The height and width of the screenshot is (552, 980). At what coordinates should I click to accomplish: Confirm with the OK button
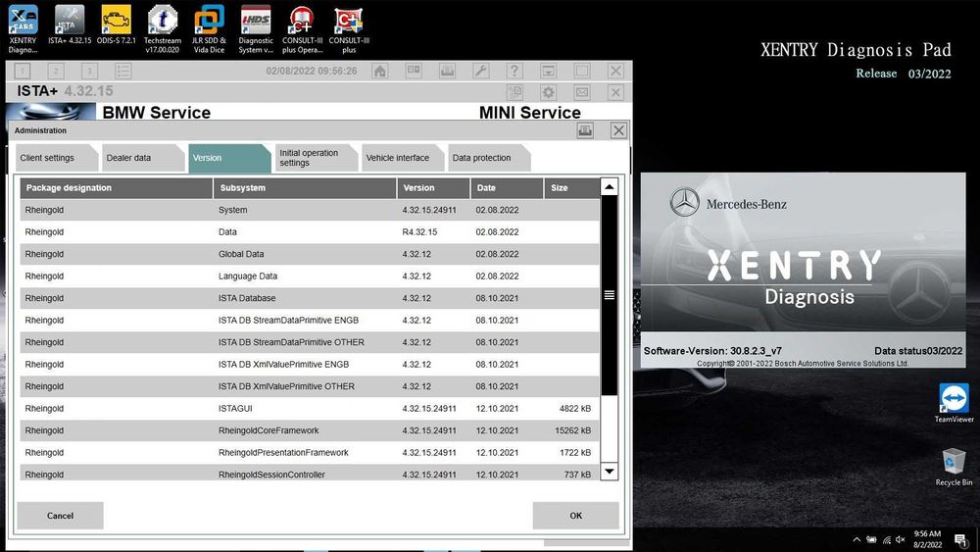575,516
